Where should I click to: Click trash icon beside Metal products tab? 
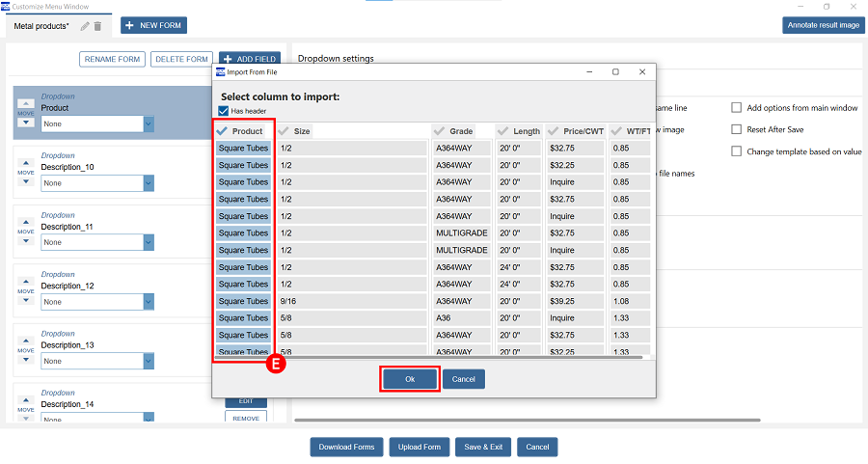pos(97,26)
